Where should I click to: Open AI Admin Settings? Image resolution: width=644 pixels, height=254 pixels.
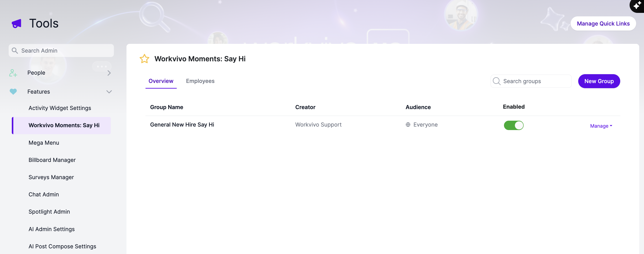52,229
